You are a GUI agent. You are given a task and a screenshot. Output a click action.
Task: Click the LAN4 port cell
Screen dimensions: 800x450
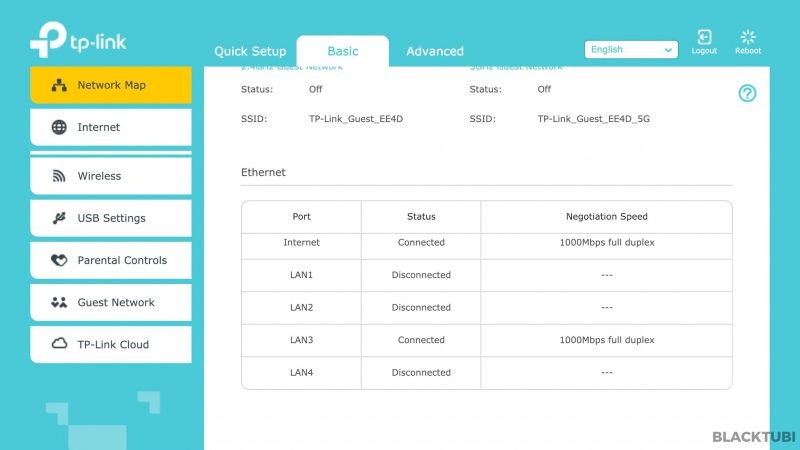pyautogui.click(x=302, y=372)
